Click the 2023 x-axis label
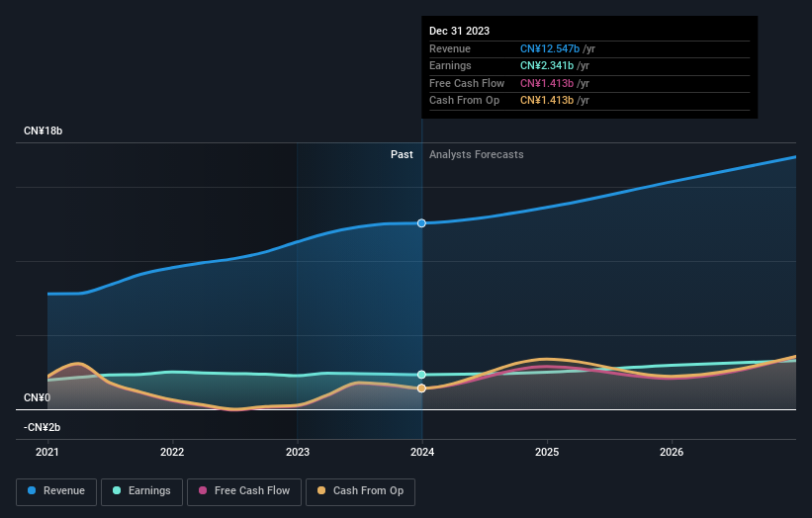This screenshot has height=518, width=812. tap(298, 452)
